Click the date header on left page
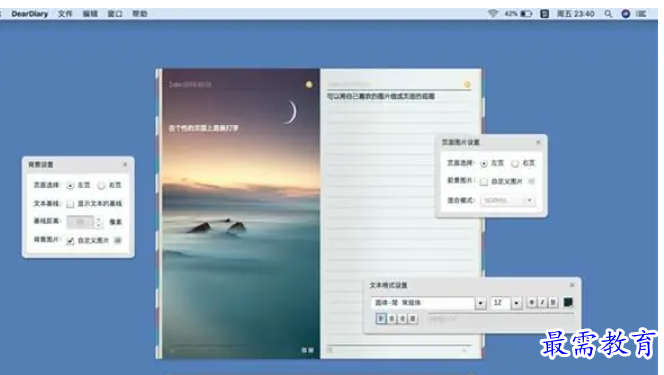664x375 pixels. click(190, 84)
